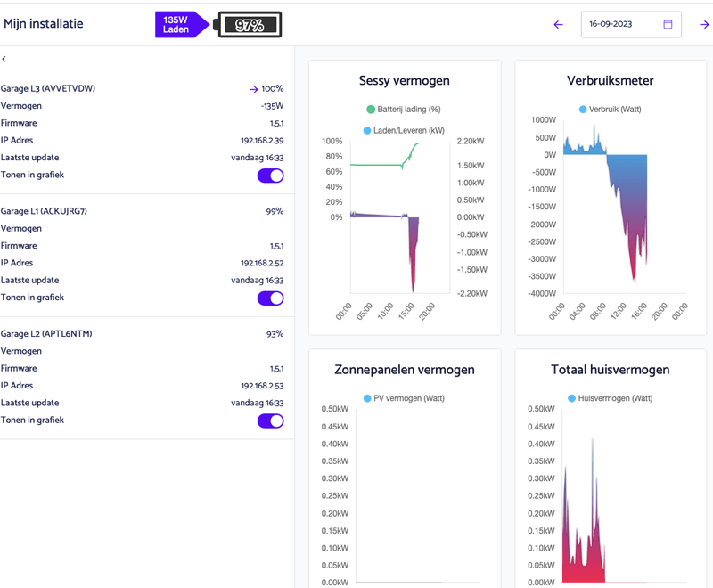Click the 16-09-2023 date field
This screenshot has height=588, width=713.
point(619,24)
